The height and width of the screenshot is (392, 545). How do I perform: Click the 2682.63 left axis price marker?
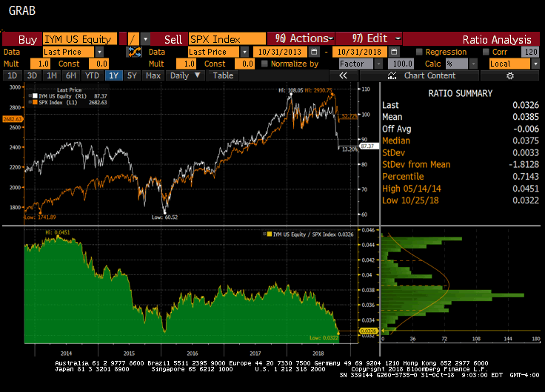[13, 119]
